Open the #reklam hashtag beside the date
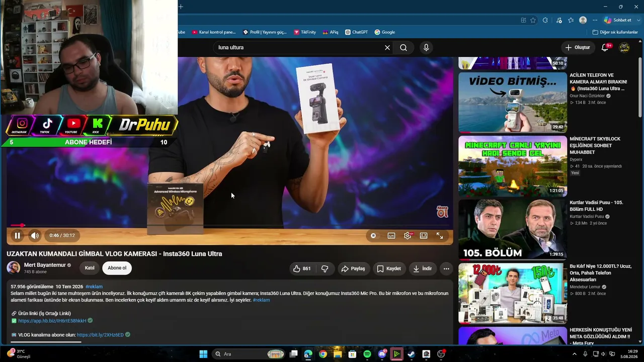This screenshot has width=644, height=362. [x=94, y=287]
